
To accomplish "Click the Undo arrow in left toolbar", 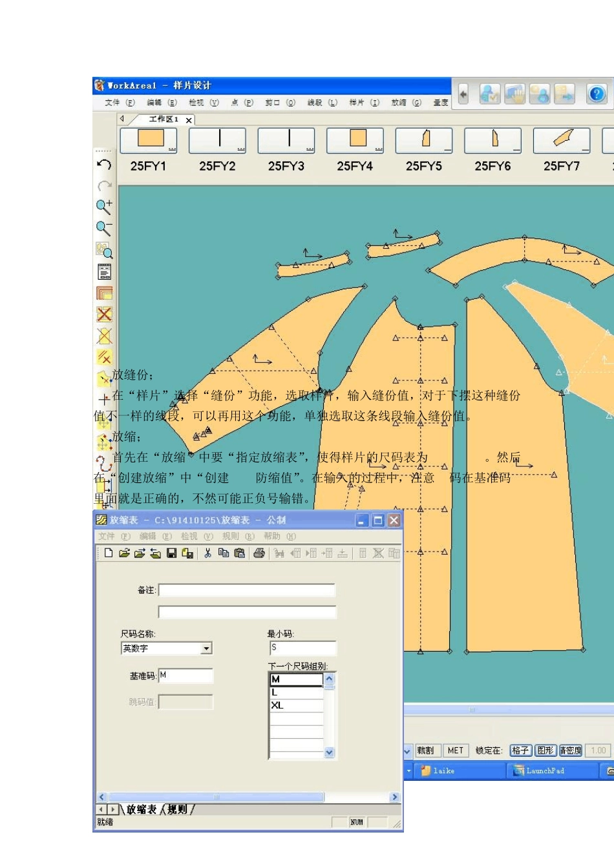I will [x=104, y=165].
